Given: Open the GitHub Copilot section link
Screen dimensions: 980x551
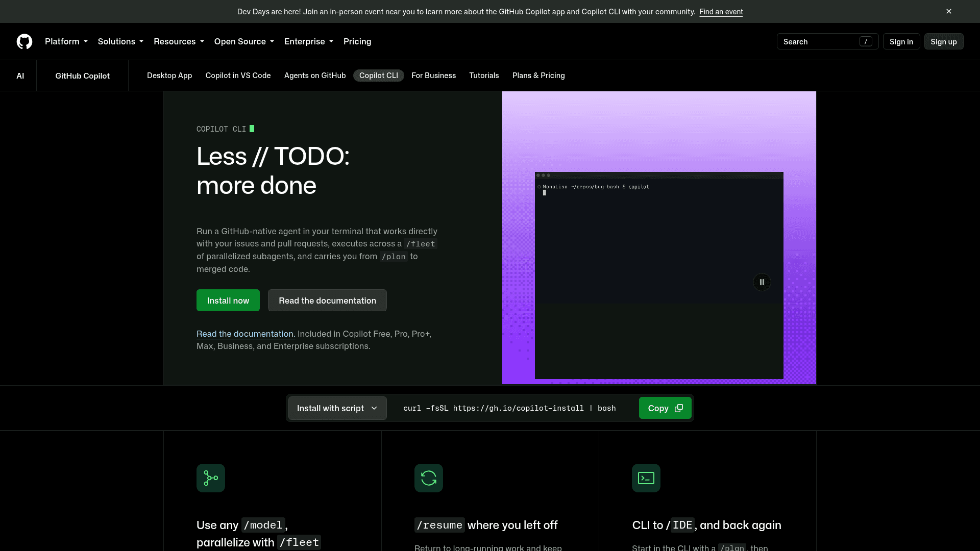Looking at the screenshot, I should click(x=82, y=76).
